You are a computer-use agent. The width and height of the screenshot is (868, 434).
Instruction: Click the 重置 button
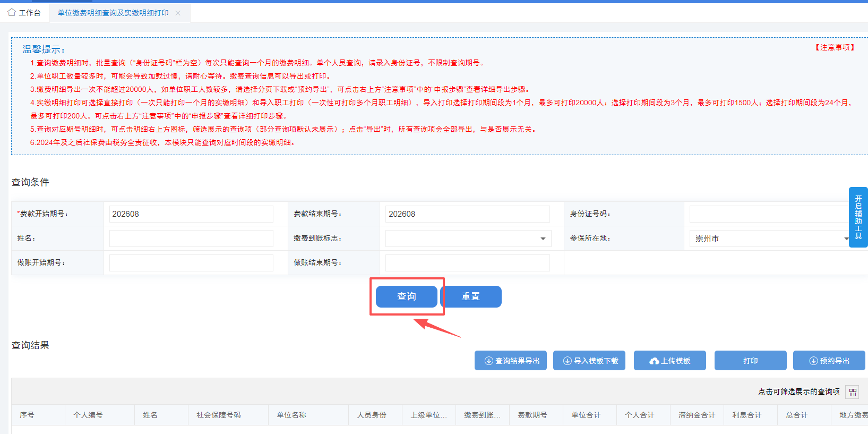click(x=471, y=296)
